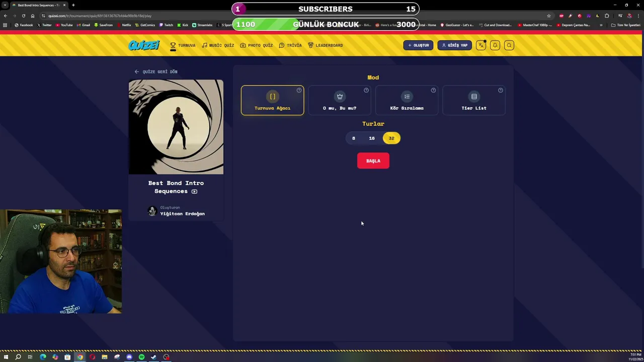
Task: Open the browser extensions puzzle icon
Action: point(607,16)
